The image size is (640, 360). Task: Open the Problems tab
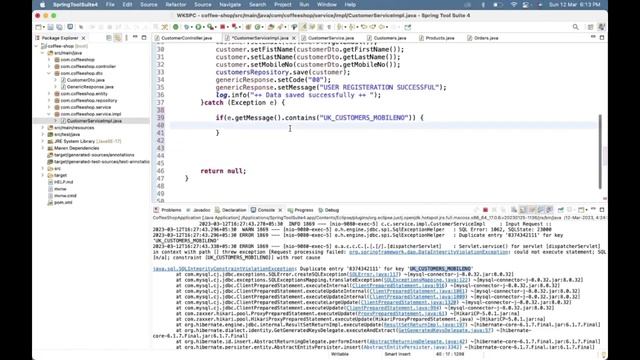click(x=171, y=210)
